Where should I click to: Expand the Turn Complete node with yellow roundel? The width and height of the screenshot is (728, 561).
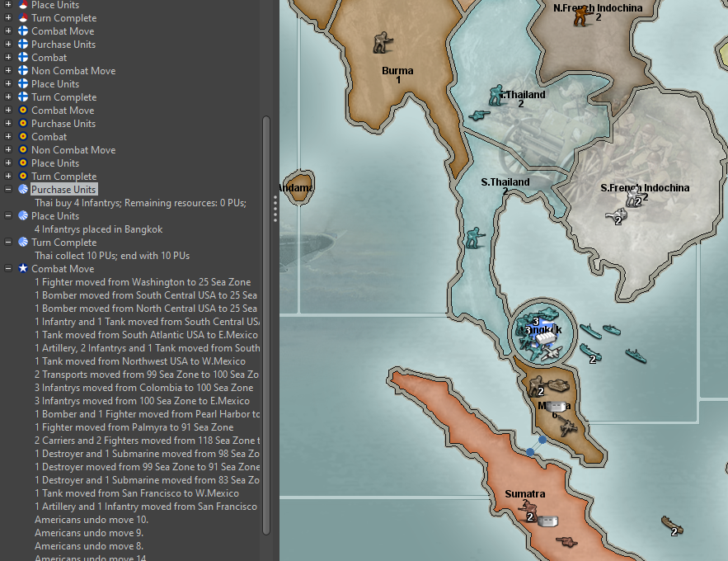(8, 176)
